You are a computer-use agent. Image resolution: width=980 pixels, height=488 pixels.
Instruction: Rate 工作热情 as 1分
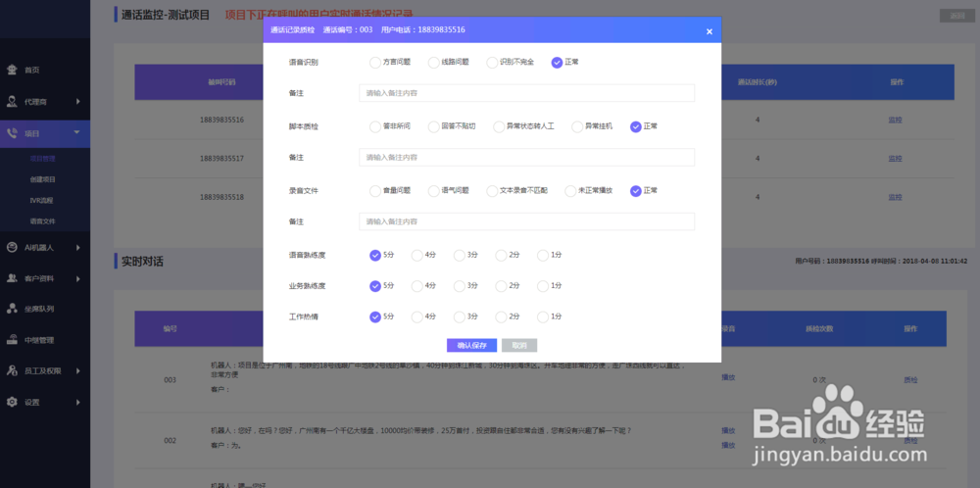543,317
